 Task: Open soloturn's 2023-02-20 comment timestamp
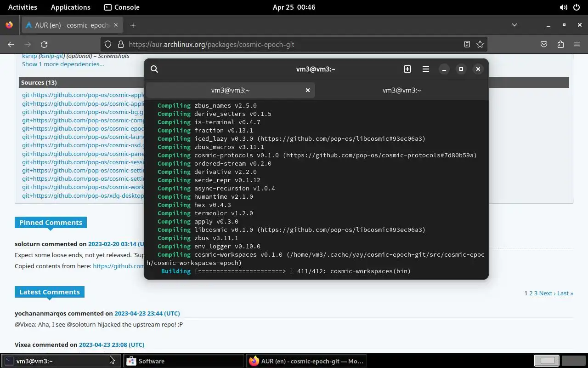(x=116, y=244)
